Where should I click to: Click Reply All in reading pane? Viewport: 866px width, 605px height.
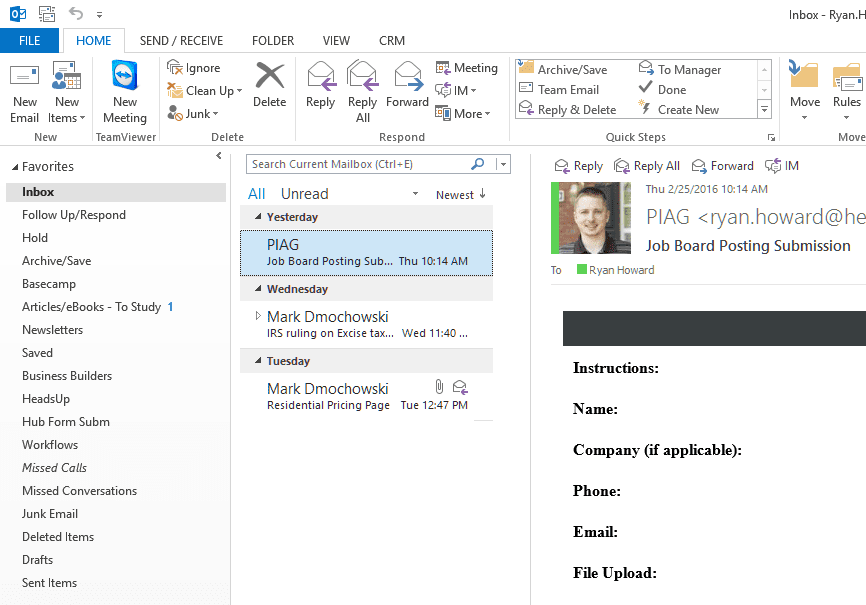pos(647,166)
